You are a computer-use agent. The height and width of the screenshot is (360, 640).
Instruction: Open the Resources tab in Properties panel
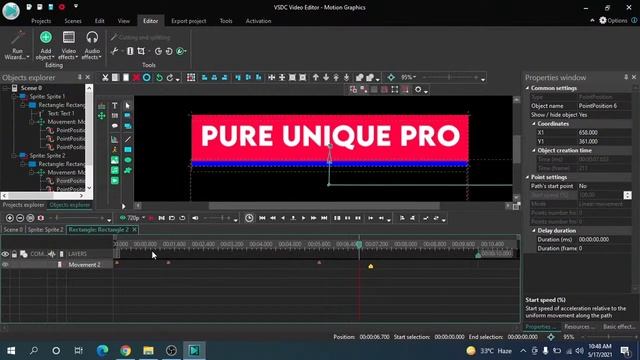579,327
